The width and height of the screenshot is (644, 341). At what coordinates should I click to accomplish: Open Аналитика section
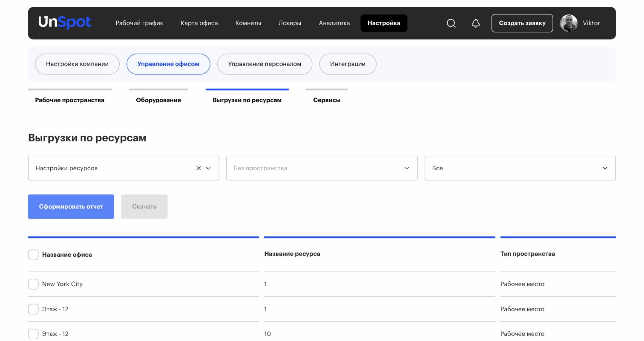(x=334, y=23)
